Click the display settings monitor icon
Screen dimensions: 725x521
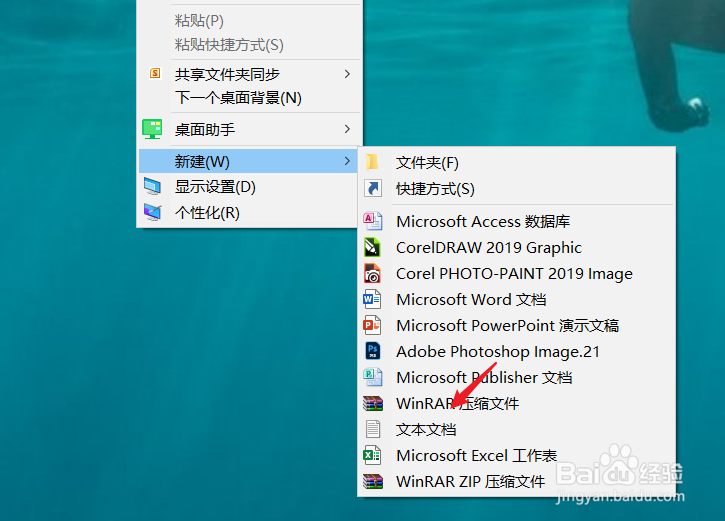click(x=152, y=186)
